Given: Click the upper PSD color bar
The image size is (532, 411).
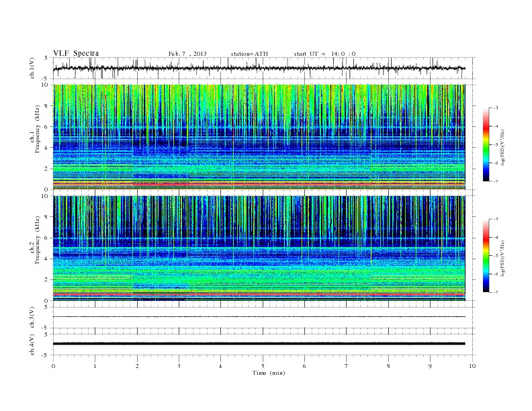Looking at the screenshot, I should point(486,145).
